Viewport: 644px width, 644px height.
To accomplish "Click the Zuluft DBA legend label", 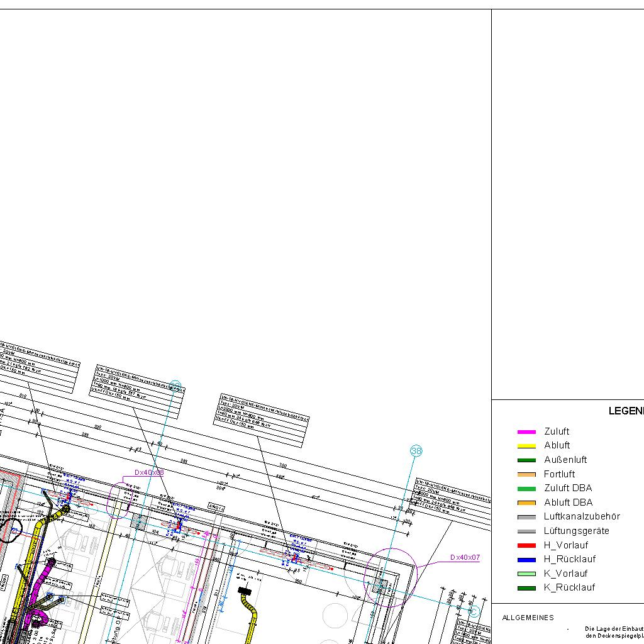I will click(x=567, y=488).
